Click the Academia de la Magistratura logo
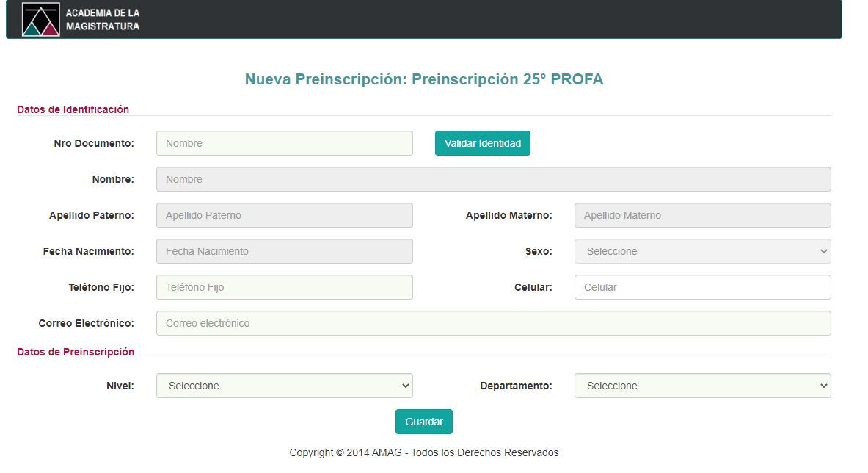Image resolution: width=868 pixels, height=473 pixels. (x=41, y=19)
